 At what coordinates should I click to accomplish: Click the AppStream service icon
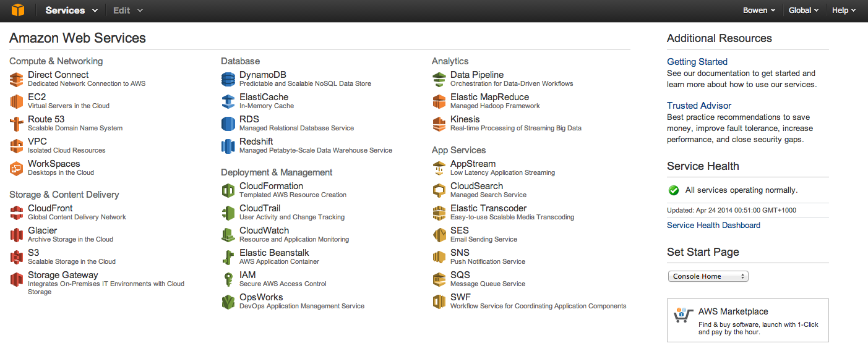(x=439, y=168)
